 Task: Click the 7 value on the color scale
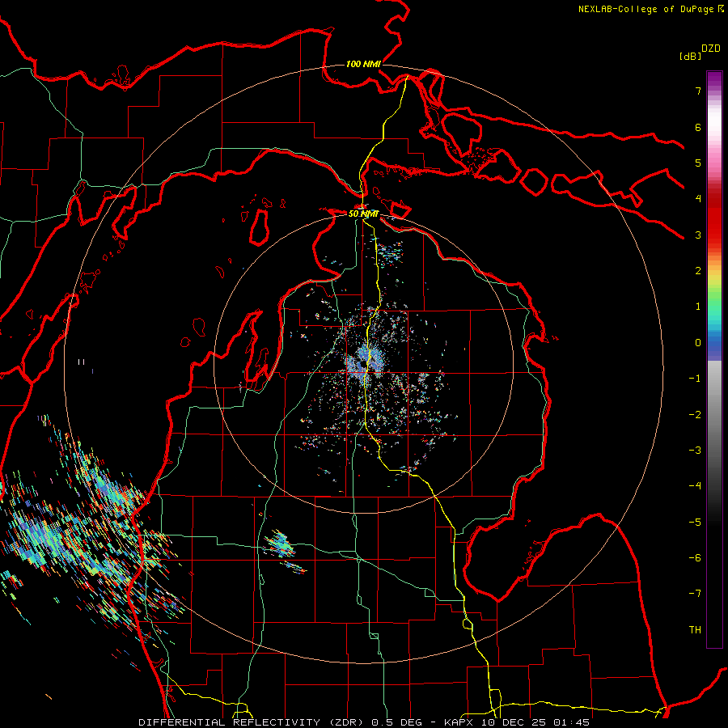point(698,91)
